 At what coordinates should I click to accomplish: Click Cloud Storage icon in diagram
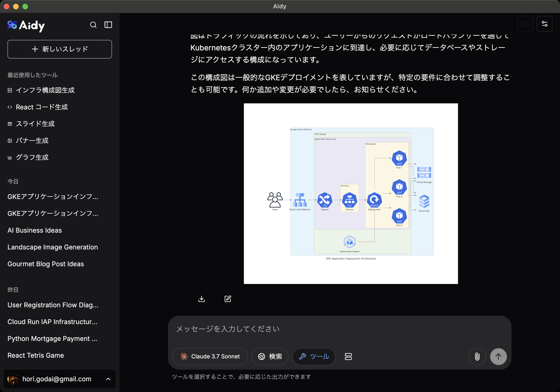point(424,172)
